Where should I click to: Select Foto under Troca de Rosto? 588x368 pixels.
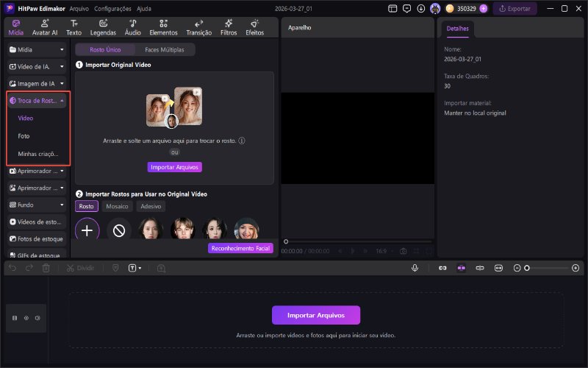pyautogui.click(x=24, y=136)
